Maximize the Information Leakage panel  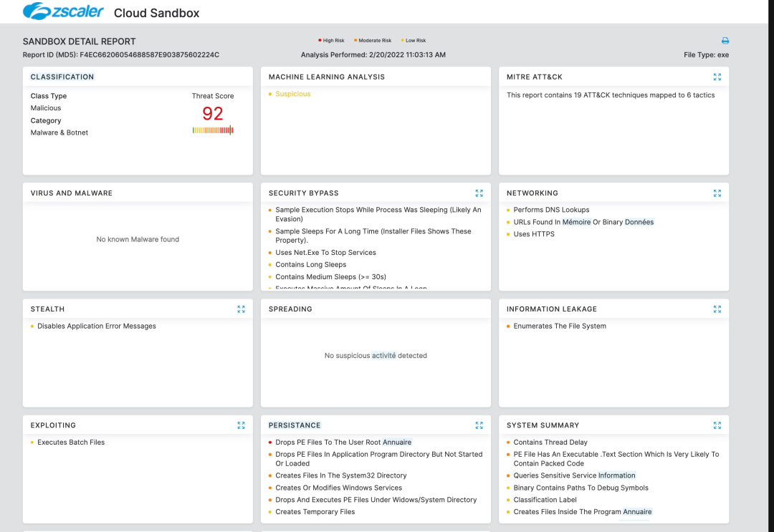pyautogui.click(x=717, y=309)
